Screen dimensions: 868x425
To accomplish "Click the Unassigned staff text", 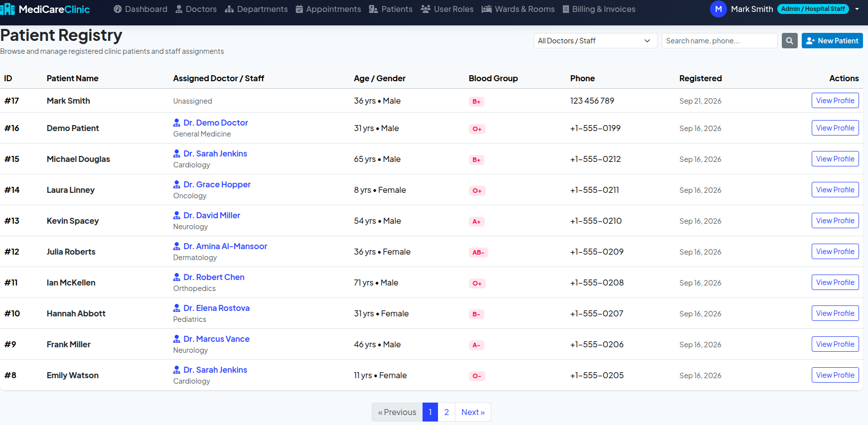I will click(x=192, y=101).
